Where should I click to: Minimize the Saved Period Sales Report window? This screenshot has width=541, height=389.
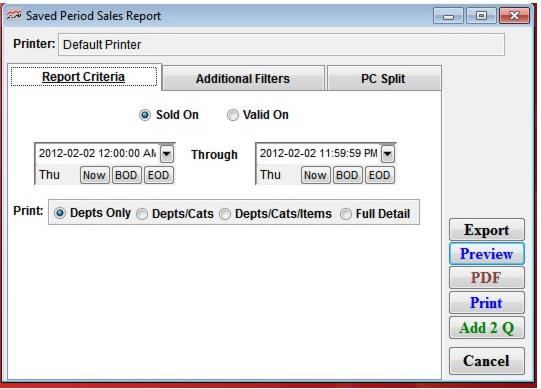448,16
